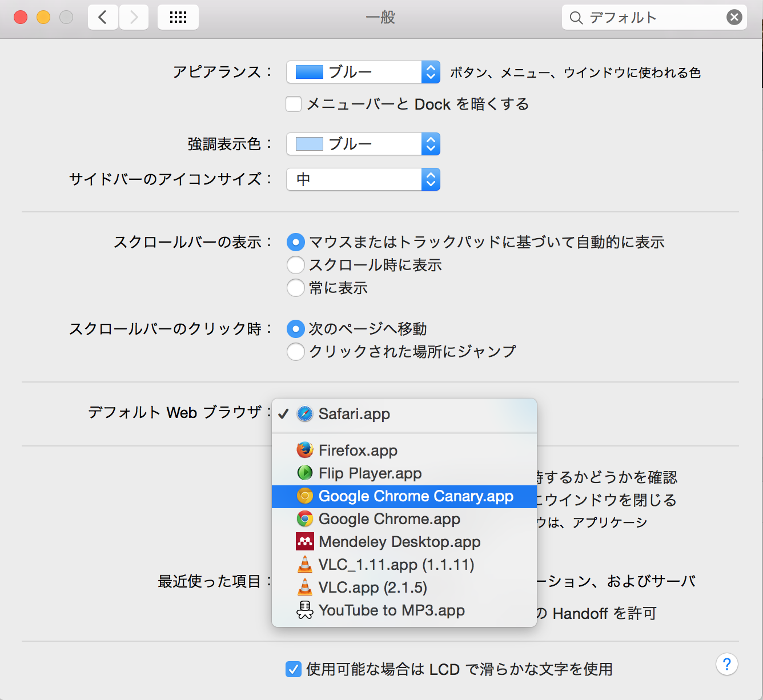Click the Firefox icon in the list
This screenshot has height=700, width=763.
pyautogui.click(x=305, y=450)
